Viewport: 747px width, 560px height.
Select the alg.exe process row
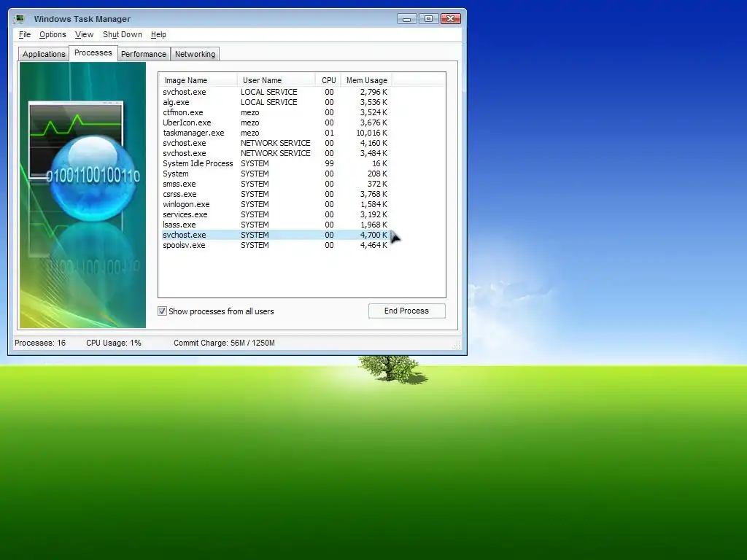(275, 102)
